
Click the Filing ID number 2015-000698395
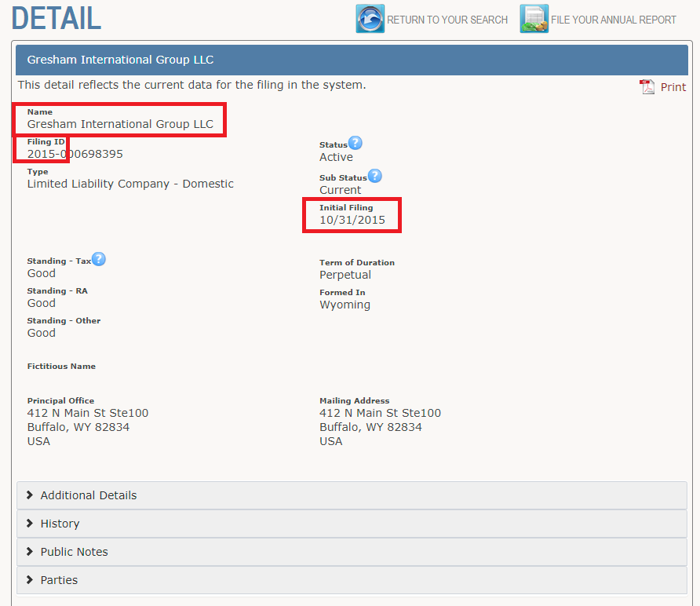pyautogui.click(x=75, y=154)
